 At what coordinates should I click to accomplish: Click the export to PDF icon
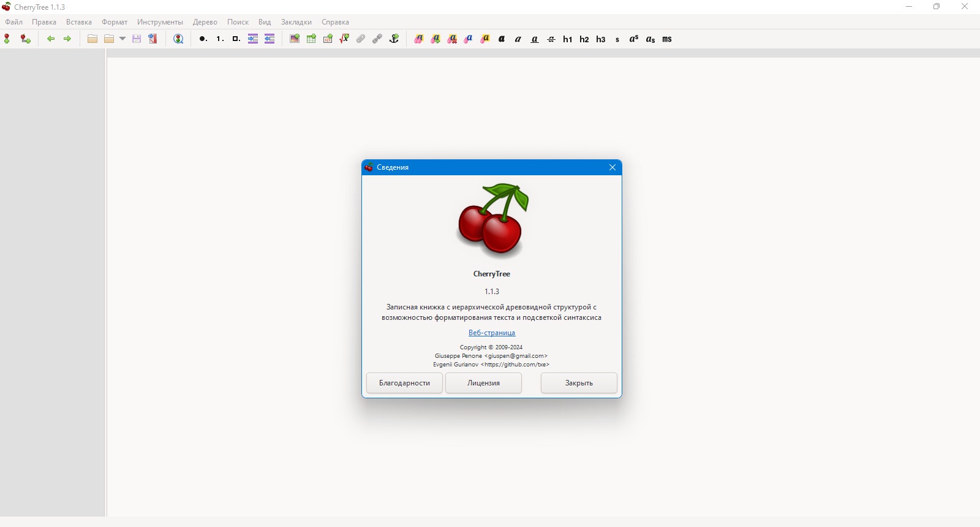pos(153,39)
